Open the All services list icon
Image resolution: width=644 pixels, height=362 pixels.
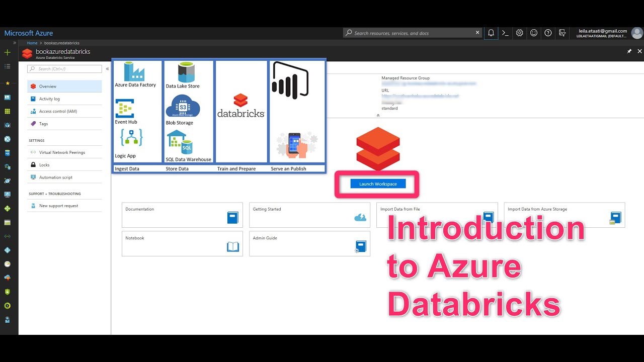tap(7, 66)
